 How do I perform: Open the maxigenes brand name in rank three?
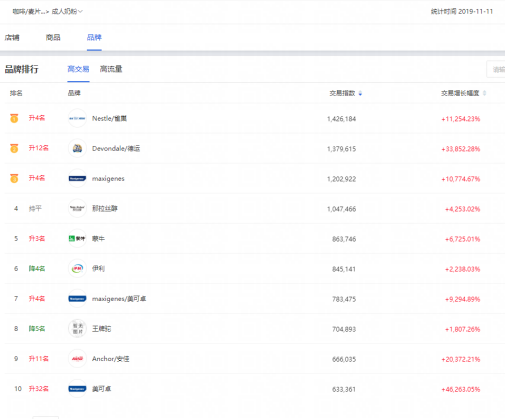(108, 179)
